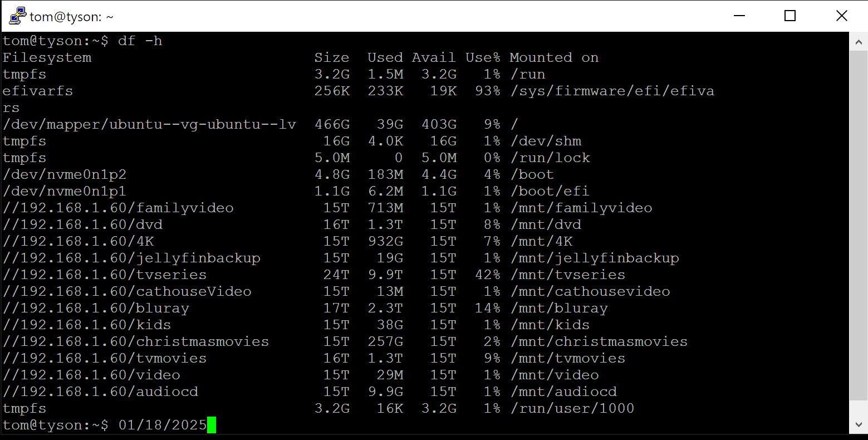The width and height of the screenshot is (868, 440).
Task: Click the tom@tyson title bar text
Action: 71,17
